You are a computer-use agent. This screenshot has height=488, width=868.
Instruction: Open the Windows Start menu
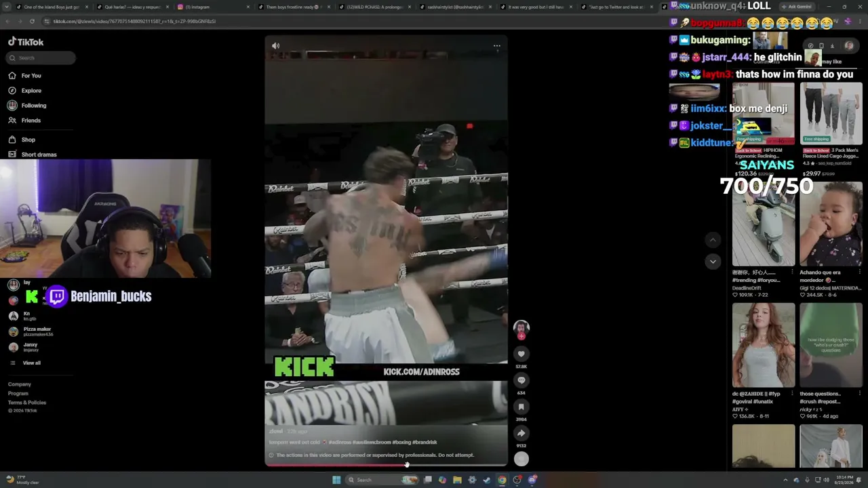pos(336,480)
